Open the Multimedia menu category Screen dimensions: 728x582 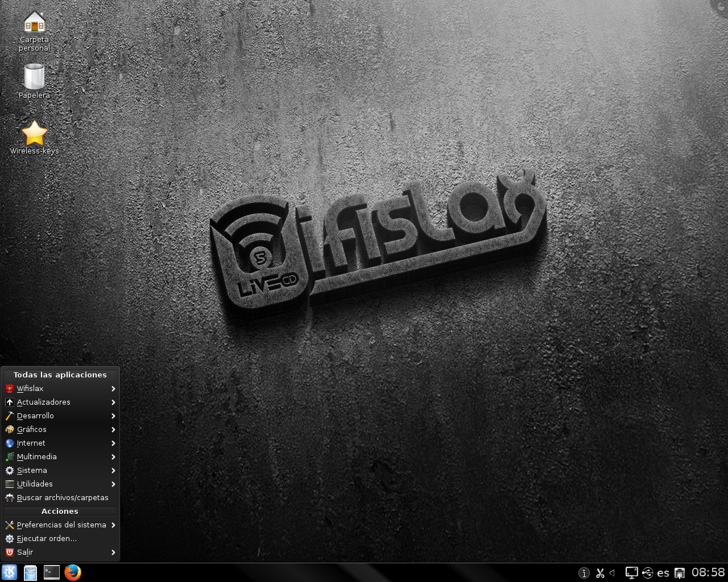[x=60, y=457]
